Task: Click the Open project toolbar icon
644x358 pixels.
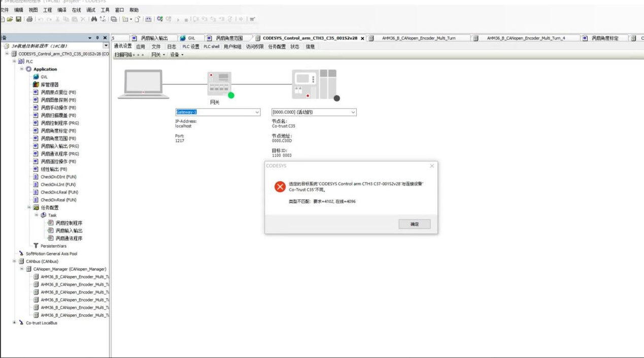Action: (10, 19)
